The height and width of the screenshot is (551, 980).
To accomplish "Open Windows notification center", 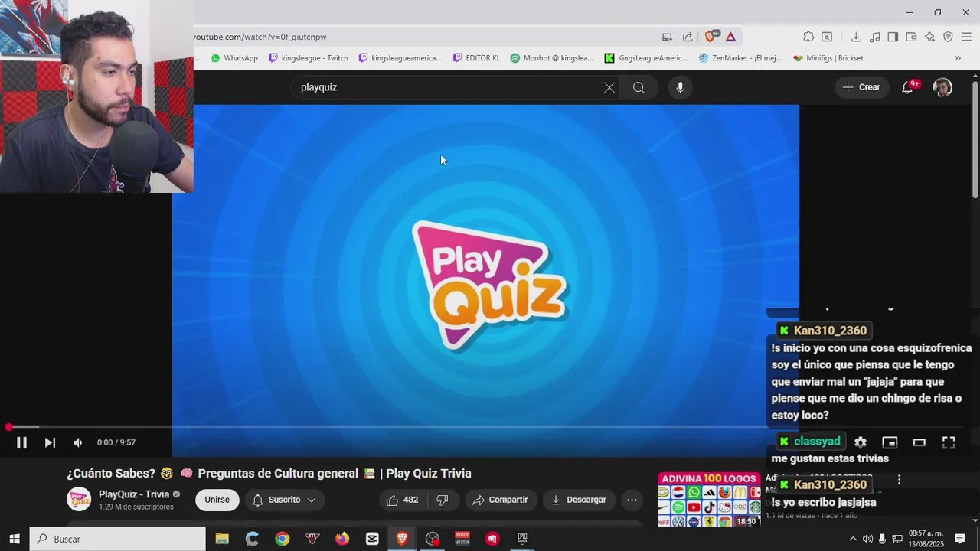I will [x=959, y=539].
